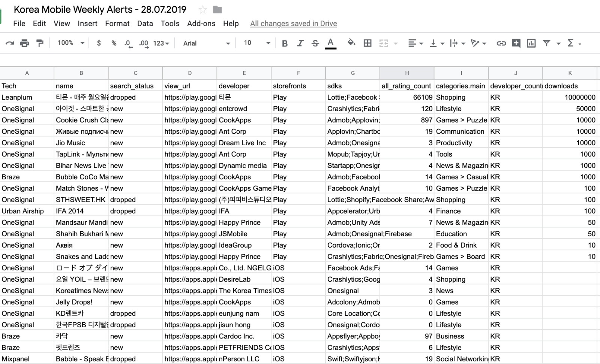600x364 pixels.
Task: Open the Format menu
Action: pos(117,24)
